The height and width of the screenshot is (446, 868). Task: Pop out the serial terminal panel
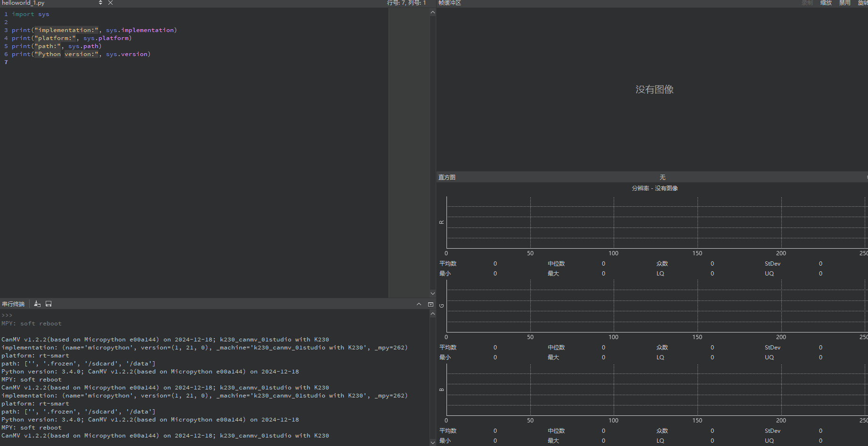[430, 304]
